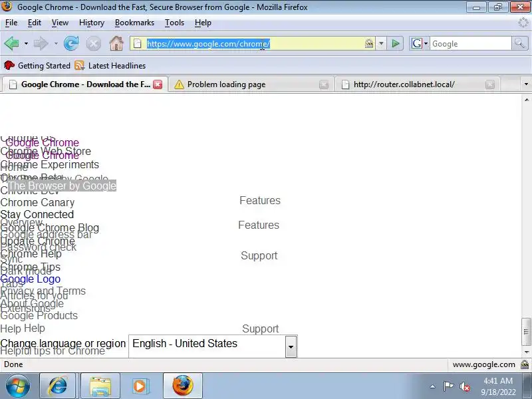Screen dimensions: 532x399
Task: Close the router.collabnet.local tab
Action: click(x=489, y=84)
